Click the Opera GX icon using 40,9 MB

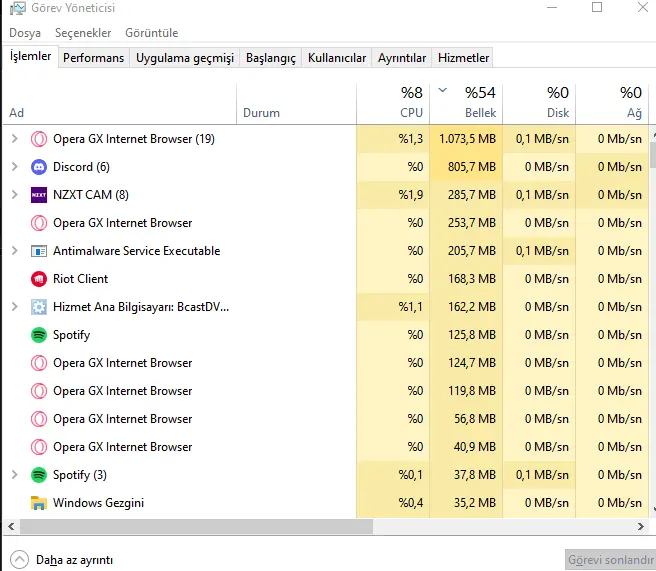pyautogui.click(x=39, y=447)
